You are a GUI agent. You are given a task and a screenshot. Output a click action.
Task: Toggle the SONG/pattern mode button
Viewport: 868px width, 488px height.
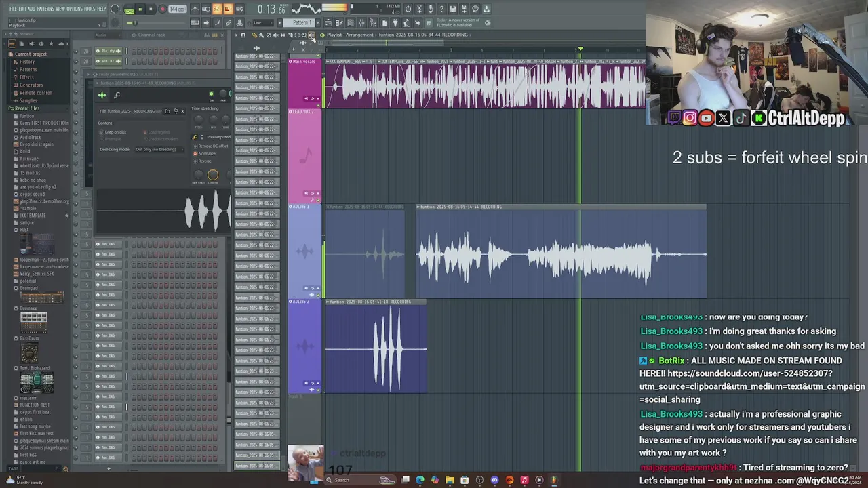pyautogui.click(x=129, y=9)
